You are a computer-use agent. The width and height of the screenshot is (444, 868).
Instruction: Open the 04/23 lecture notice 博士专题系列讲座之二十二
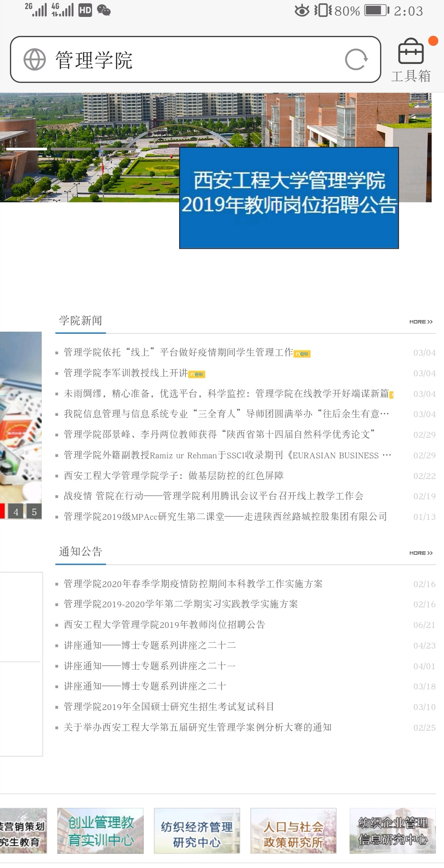pos(150,645)
